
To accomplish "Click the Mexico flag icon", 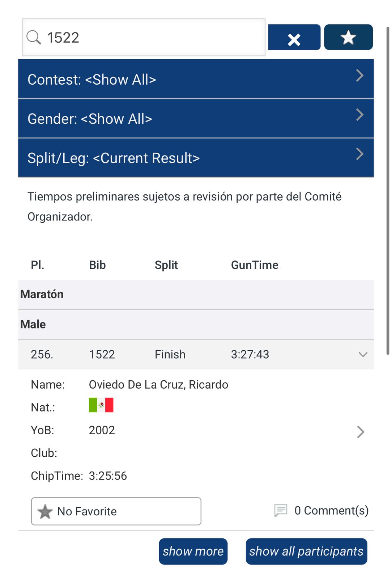I will tap(101, 405).
